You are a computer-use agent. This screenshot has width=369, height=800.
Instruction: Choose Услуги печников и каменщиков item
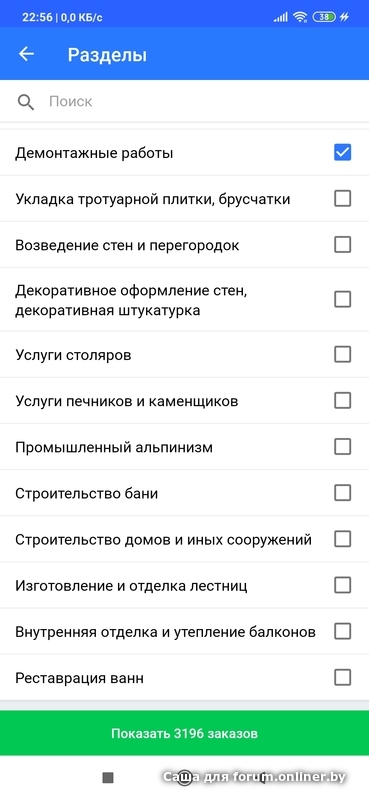click(x=184, y=401)
